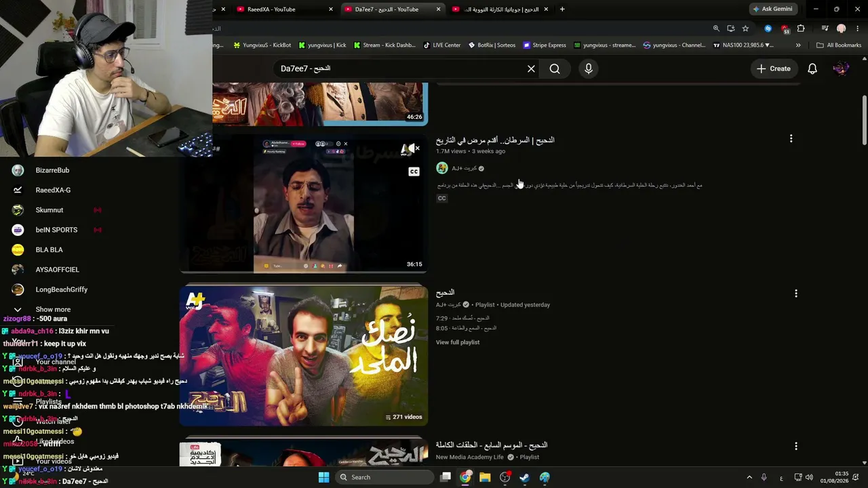Open the volume control in system tray
The height and width of the screenshot is (488, 868).
click(809, 477)
